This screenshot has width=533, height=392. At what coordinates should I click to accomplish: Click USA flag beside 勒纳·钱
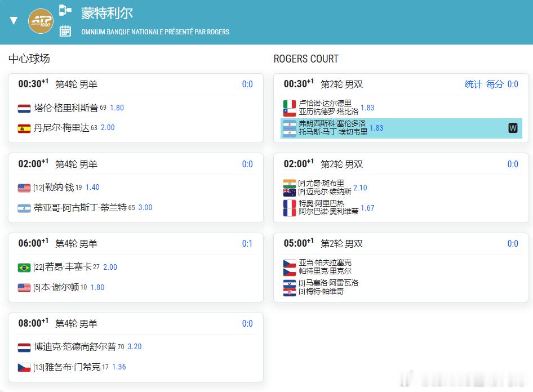pyautogui.click(x=24, y=188)
